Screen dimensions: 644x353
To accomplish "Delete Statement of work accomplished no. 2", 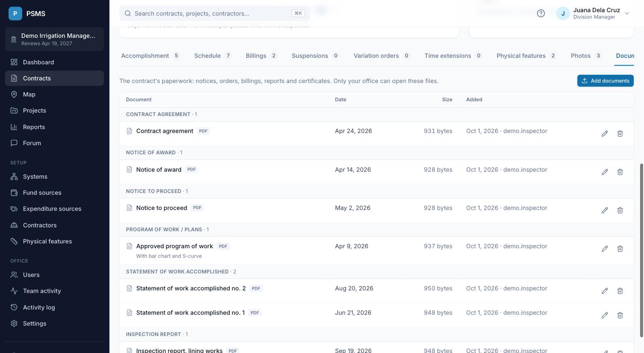I will pyautogui.click(x=620, y=291).
